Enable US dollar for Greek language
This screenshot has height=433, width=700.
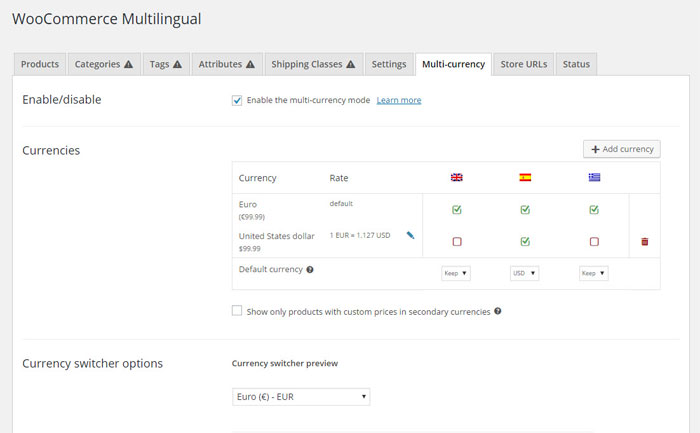(594, 241)
